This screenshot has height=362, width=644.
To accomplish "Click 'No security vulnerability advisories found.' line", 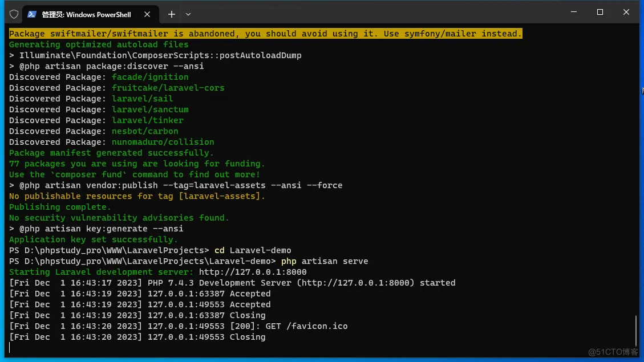I will [x=119, y=218].
